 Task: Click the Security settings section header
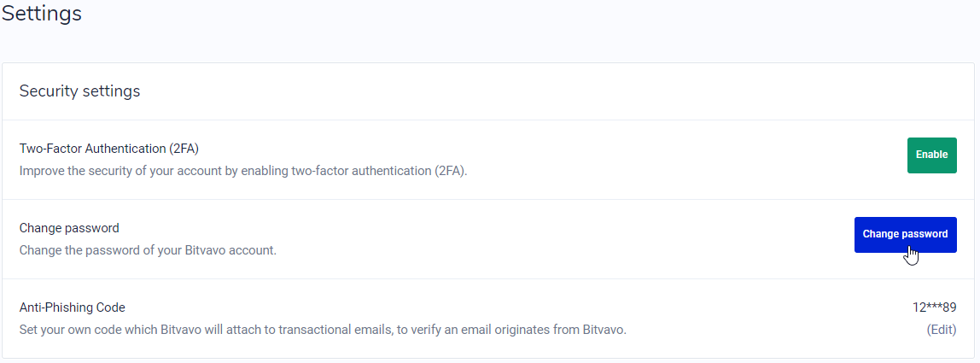80,91
